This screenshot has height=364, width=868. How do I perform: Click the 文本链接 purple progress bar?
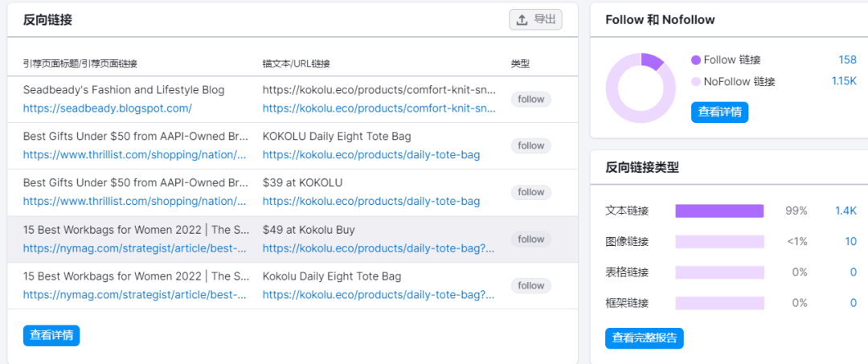(x=719, y=211)
